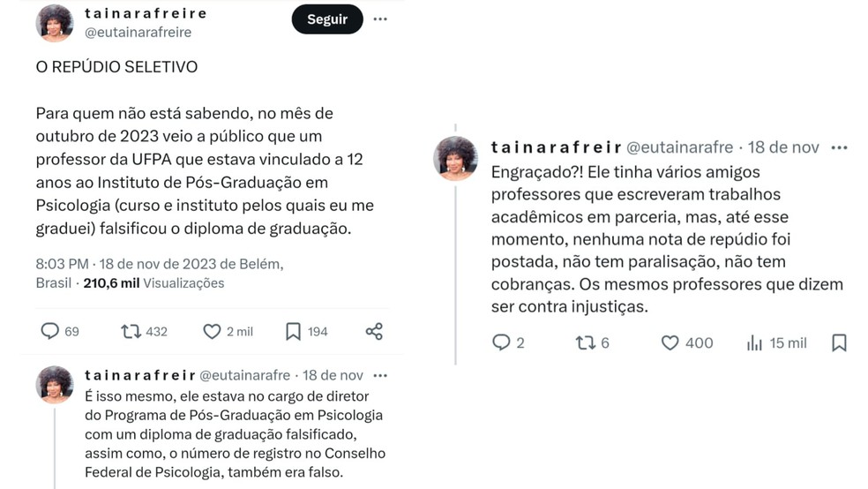868x489 pixels.
Task: Click the avatar on the right-side tweet
Action: (456, 159)
